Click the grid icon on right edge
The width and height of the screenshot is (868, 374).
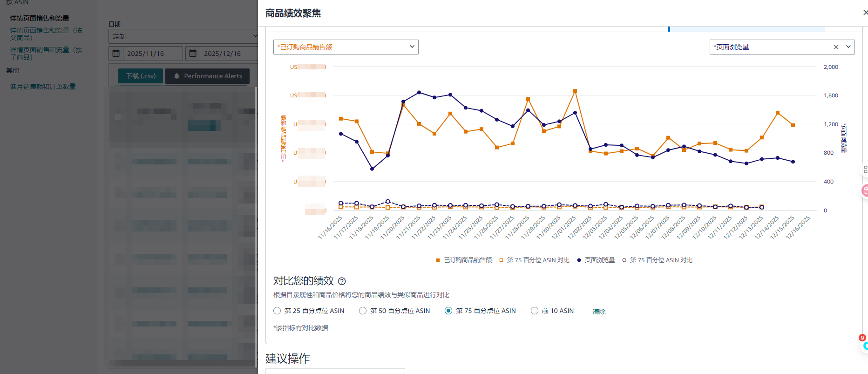click(865, 170)
